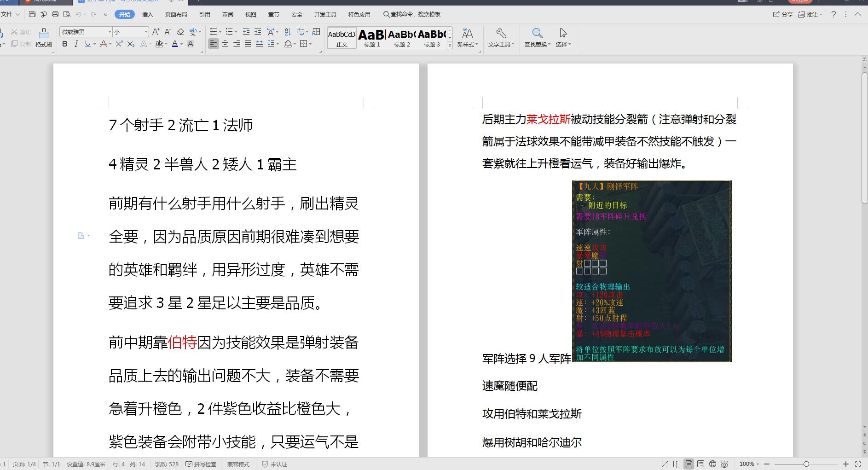Screen dimensions: 868x470
Task: Switch to the Page Layout (页面布局) tab
Action: click(x=176, y=14)
